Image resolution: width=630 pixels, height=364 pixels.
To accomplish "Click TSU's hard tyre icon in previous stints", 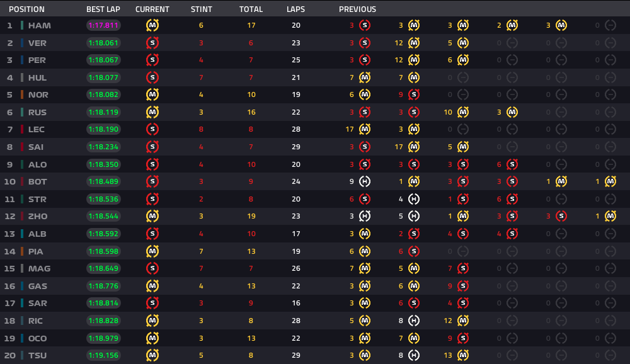I will coord(414,355).
